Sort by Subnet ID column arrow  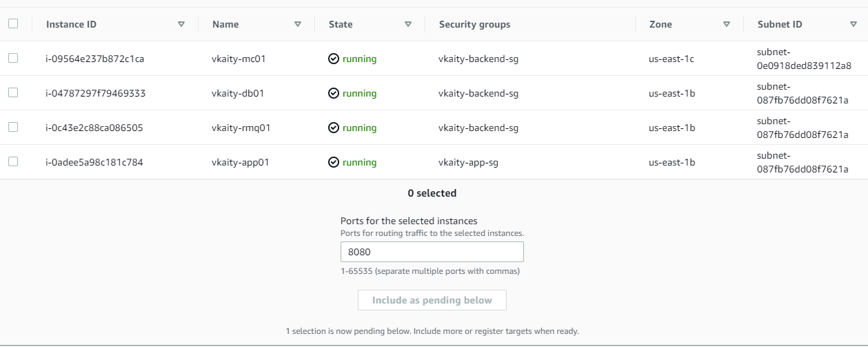pos(854,24)
